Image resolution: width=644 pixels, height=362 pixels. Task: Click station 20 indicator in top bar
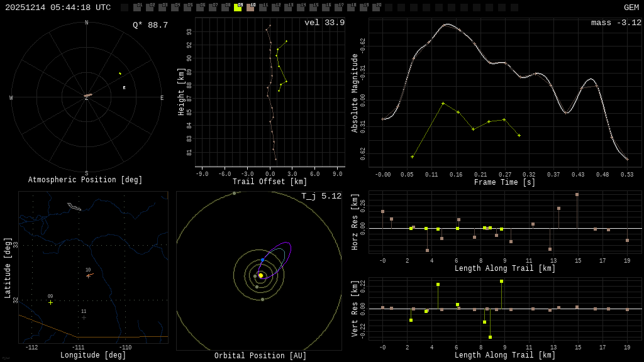(x=376, y=8)
